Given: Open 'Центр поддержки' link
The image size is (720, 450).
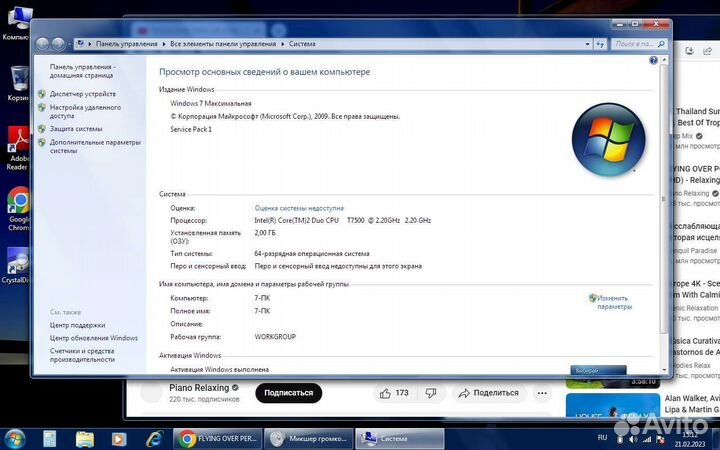Looking at the screenshot, I should tap(78, 325).
